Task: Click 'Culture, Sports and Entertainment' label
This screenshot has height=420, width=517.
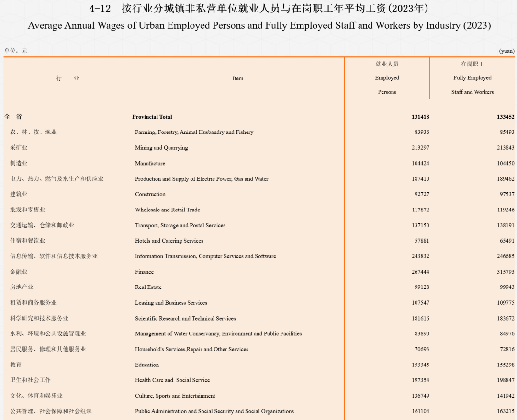Action: click(x=175, y=396)
